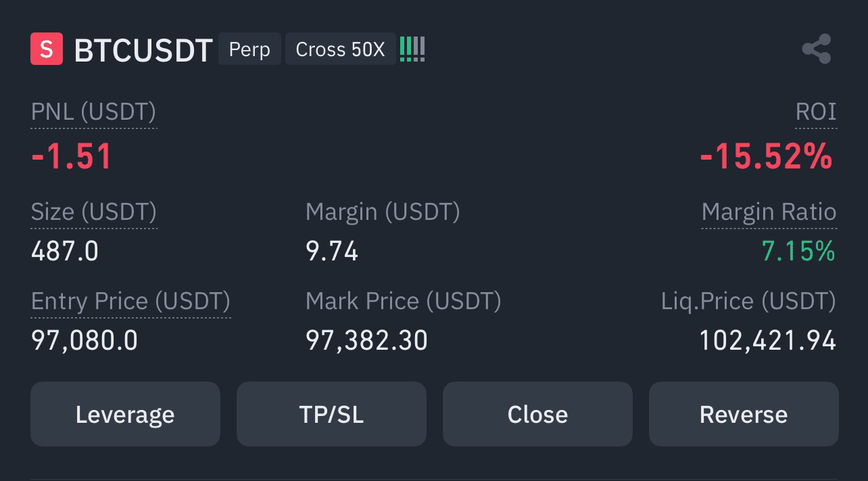Click the PNL (USDT) label
868x481 pixels.
(x=93, y=112)
